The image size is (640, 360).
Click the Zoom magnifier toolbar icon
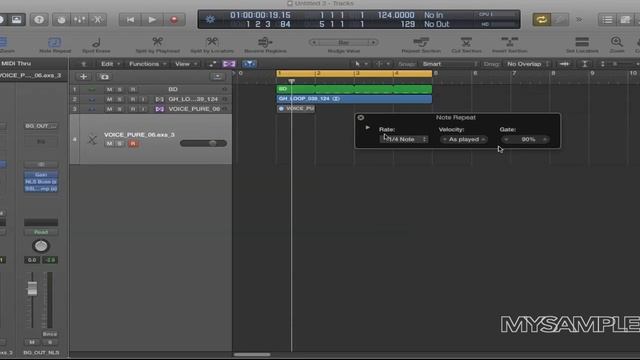click(x=617, y=42)
